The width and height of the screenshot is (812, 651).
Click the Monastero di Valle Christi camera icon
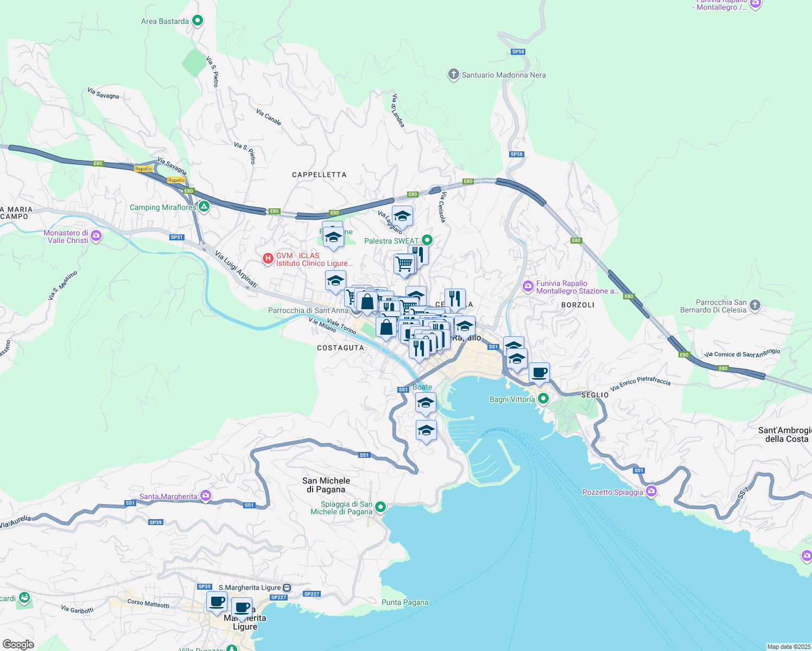click(x=96, y=236)
